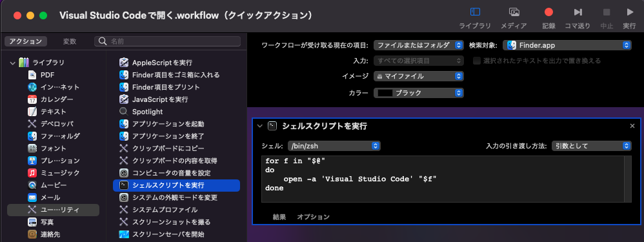
Task: Open the Finder.app 検索対象 dropdown
Action: tap(567, 45)
